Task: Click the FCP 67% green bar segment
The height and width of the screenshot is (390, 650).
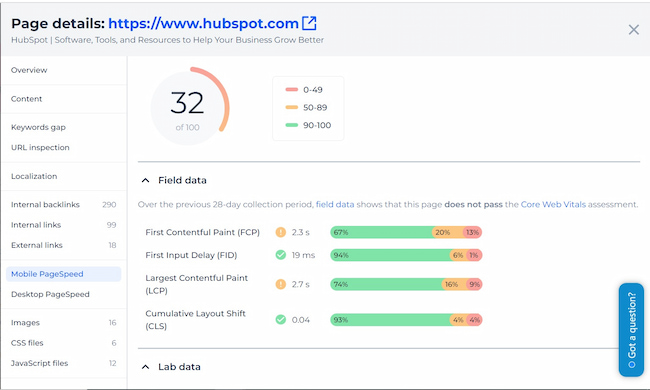Action: click(x=381, y=232)
